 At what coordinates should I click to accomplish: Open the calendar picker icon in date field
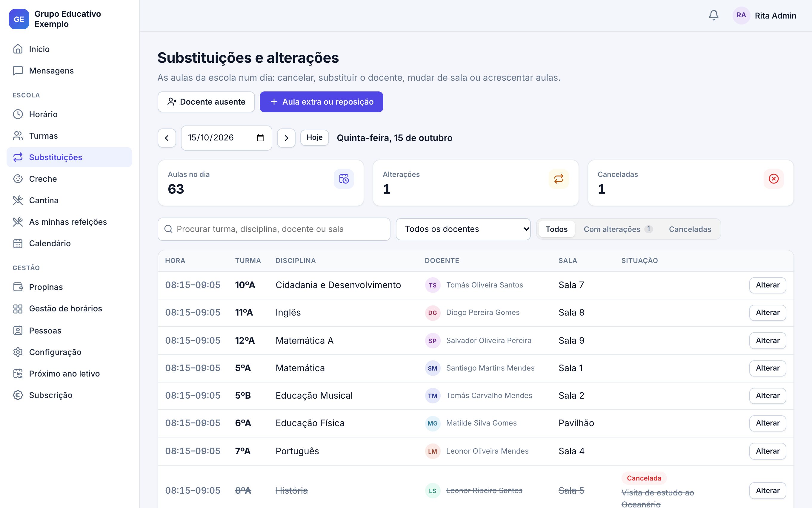point(260,138)
